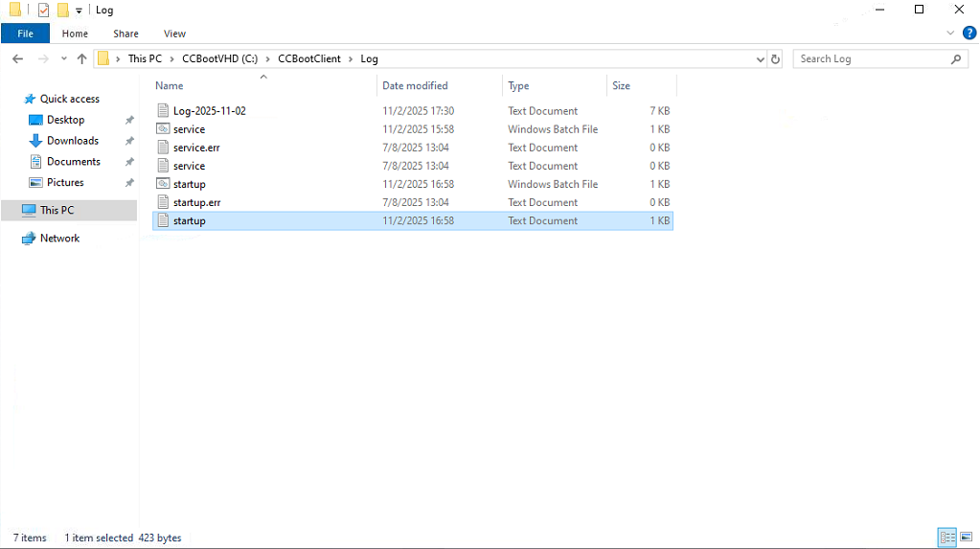Switch to the View ribbon tab

coord(174,34)
